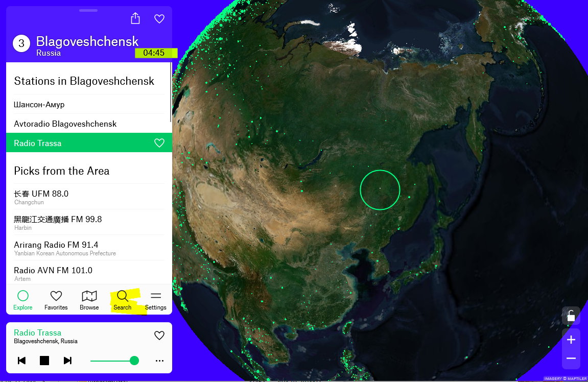Play Arirang Radio FM 91.4
The width and height of the screenshot is (588, 382).
tap(89, 248)
